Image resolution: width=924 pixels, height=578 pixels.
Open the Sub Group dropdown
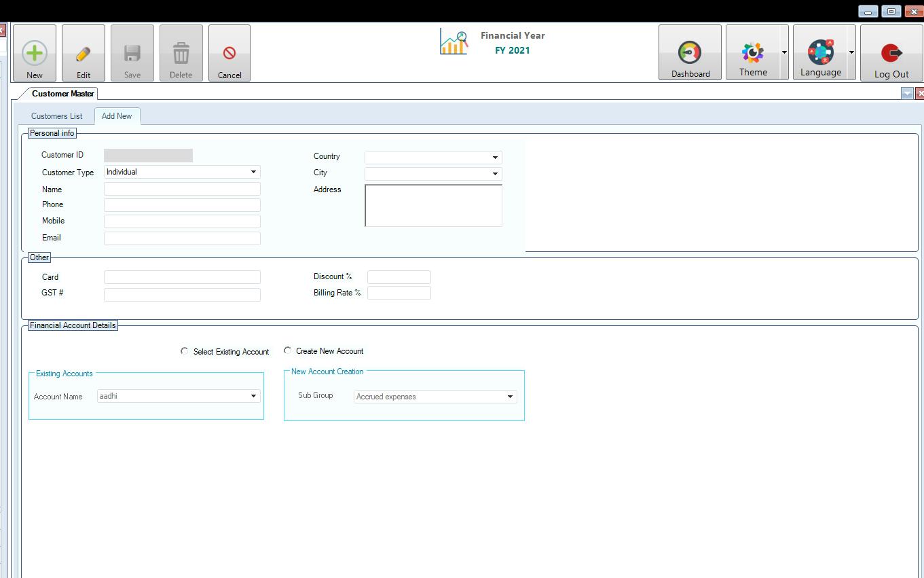(x=510, y=397)
